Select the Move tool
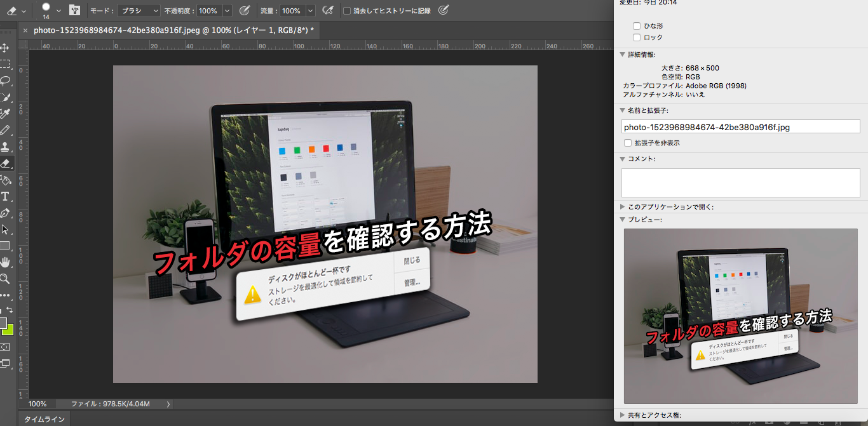868x426 pixels. (5, 48)
